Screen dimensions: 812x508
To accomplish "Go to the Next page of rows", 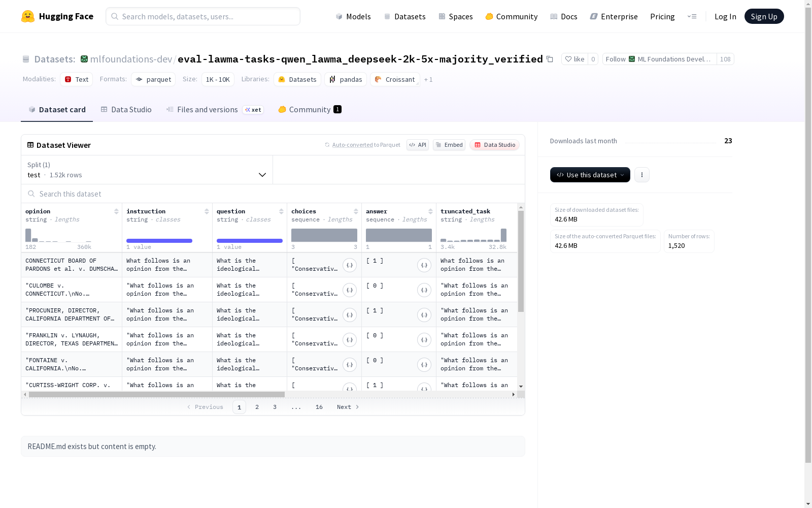I will tap(348, 407).
